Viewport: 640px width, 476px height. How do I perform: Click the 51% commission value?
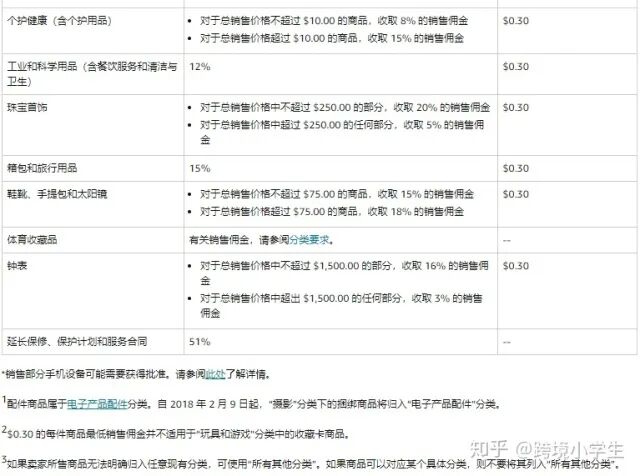point(200,341)
